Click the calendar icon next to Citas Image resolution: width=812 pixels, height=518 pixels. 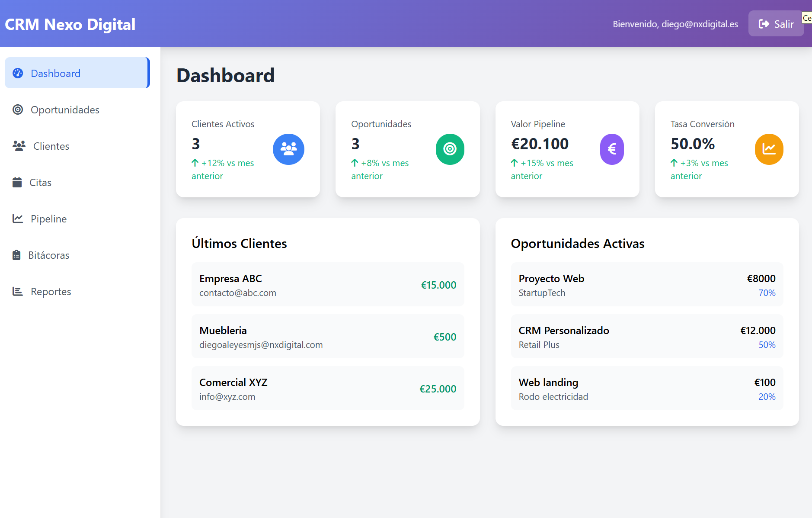[x=18, y=182]
